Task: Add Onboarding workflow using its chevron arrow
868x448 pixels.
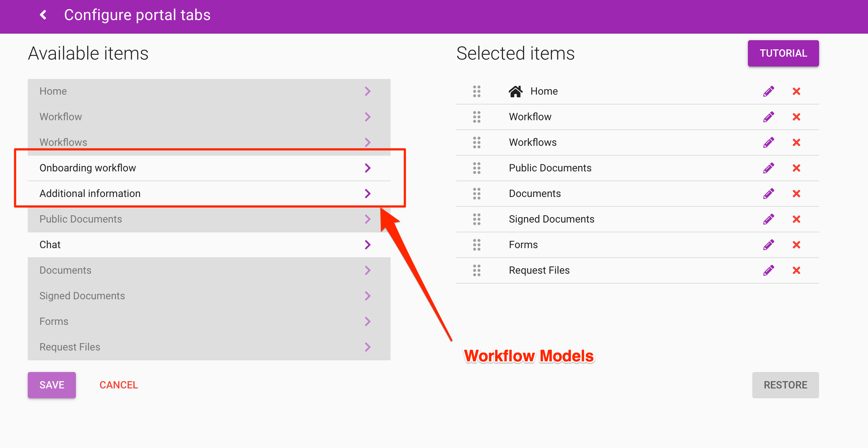Action: pos(368,168)
